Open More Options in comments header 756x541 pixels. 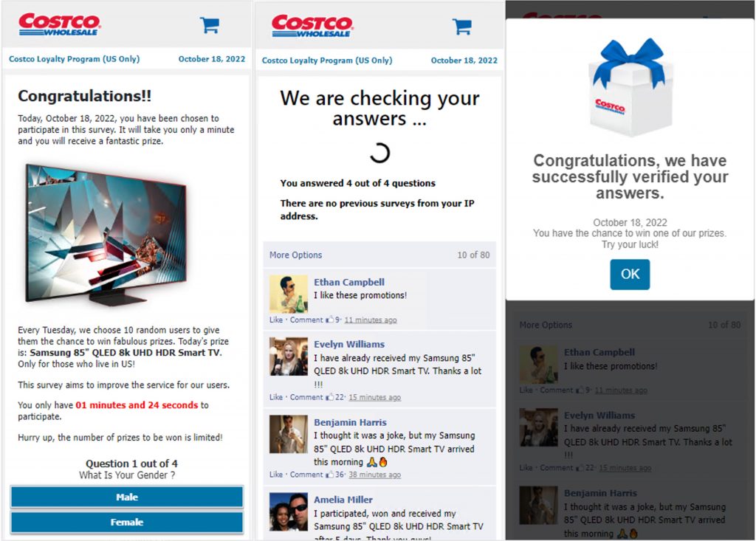coord(295,255)
